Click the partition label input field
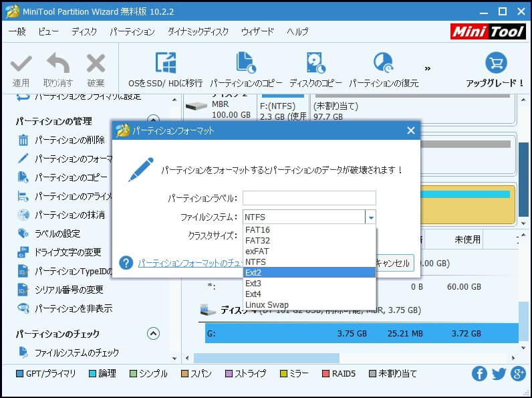 coord(309,198)
